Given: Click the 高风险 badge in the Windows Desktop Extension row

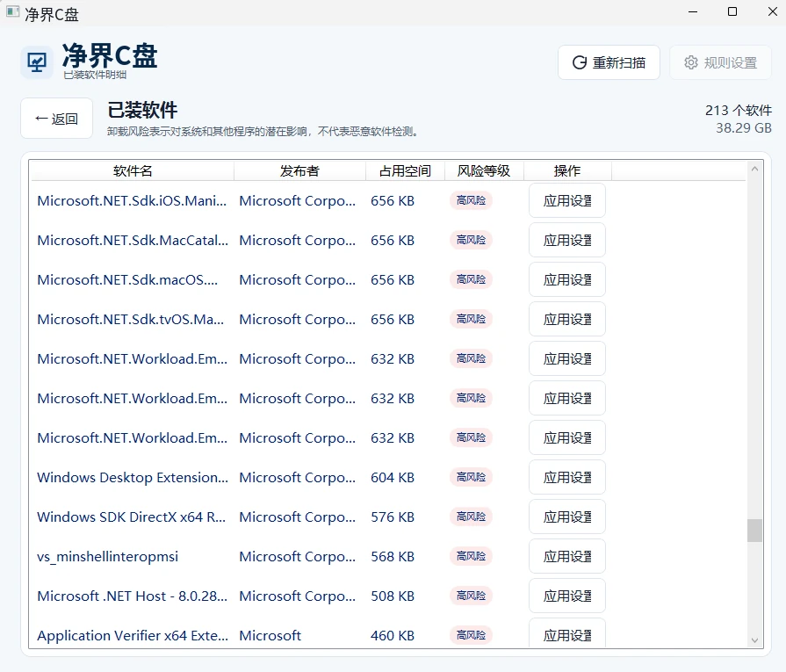Looking at the screenshot, I should 472,477.
